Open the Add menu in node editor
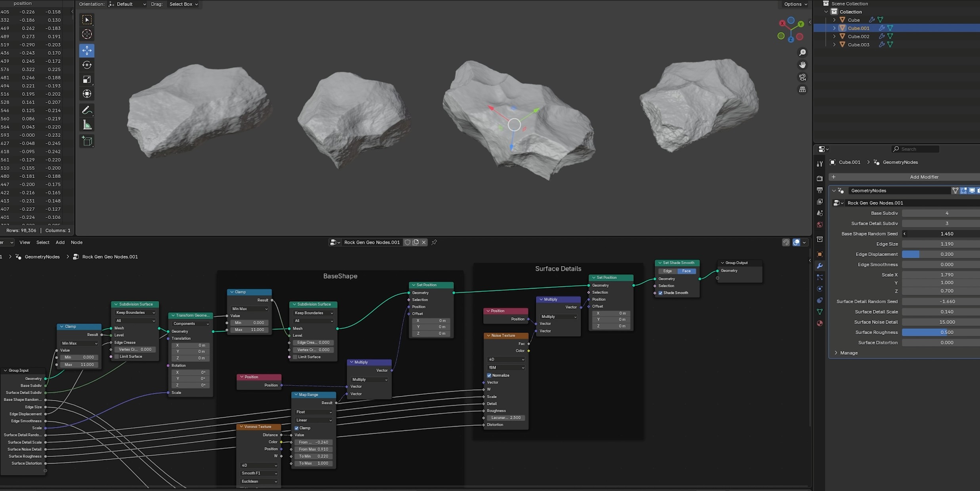 point(60,242)
